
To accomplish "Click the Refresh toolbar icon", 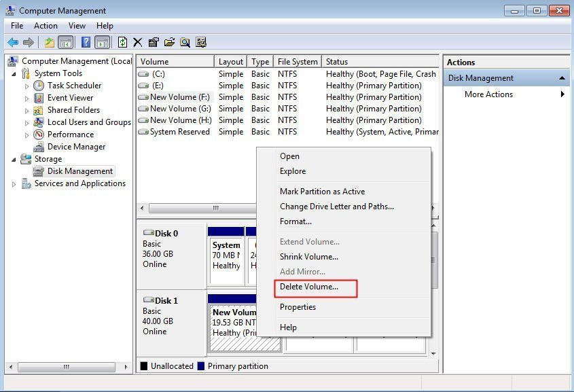I will coord(122,42).
